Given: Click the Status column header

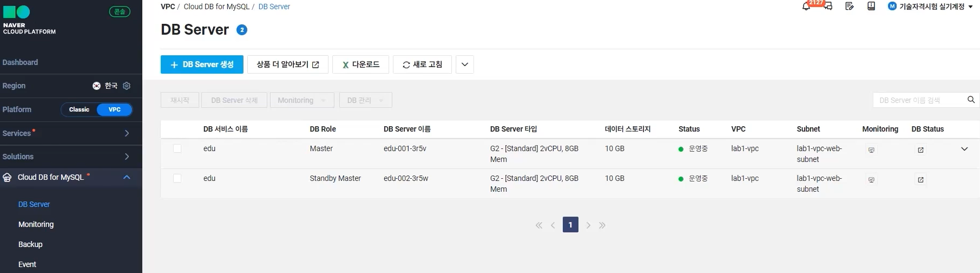Looking at the screenshot, I should click(689, 129).
